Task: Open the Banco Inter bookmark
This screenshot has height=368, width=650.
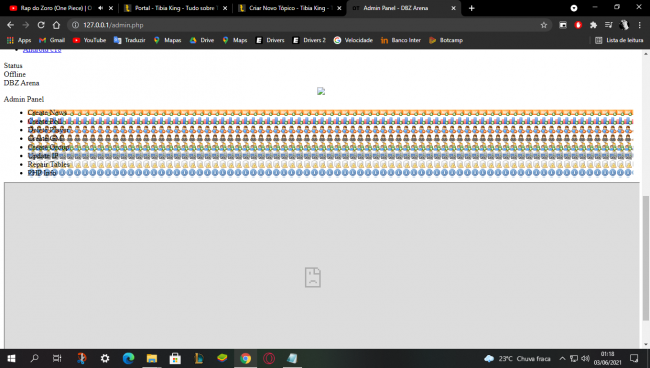Action: coord(400,40)
